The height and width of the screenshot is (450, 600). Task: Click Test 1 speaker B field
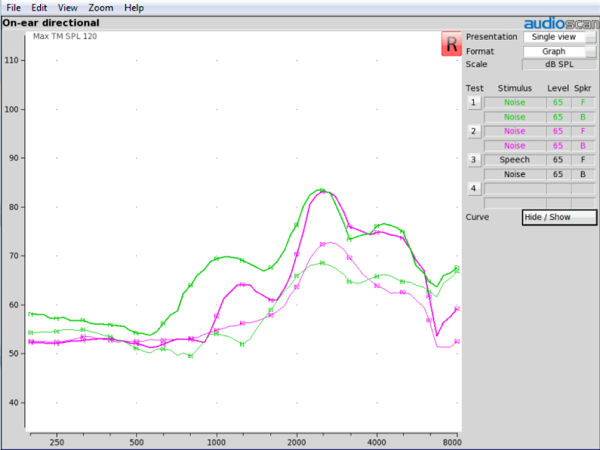[x=583, y=117]
